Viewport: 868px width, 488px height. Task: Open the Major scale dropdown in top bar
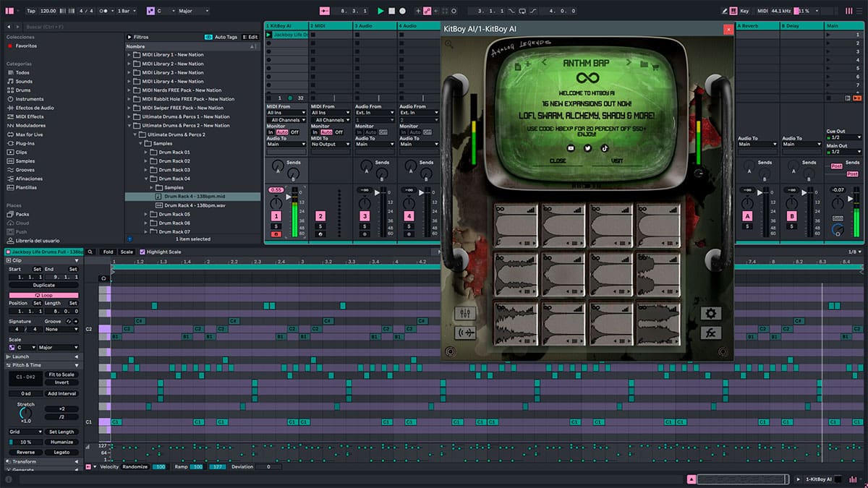(193, 11)
